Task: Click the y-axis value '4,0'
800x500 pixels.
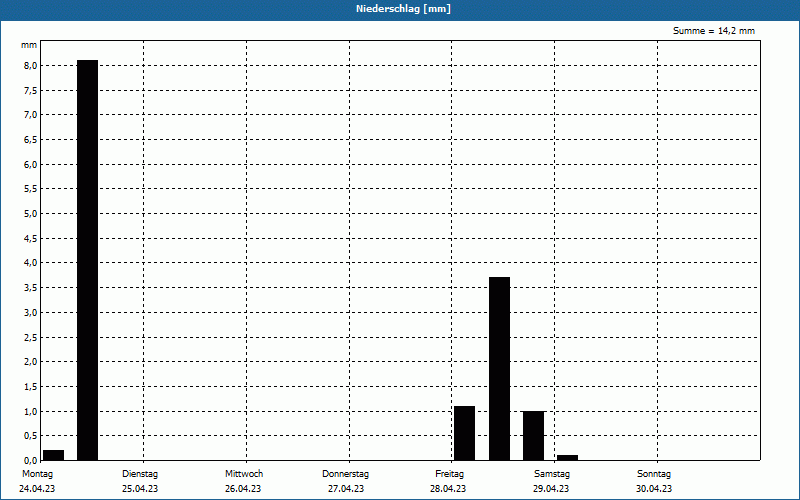Action: pyautogui.click(x=30, y=263)
